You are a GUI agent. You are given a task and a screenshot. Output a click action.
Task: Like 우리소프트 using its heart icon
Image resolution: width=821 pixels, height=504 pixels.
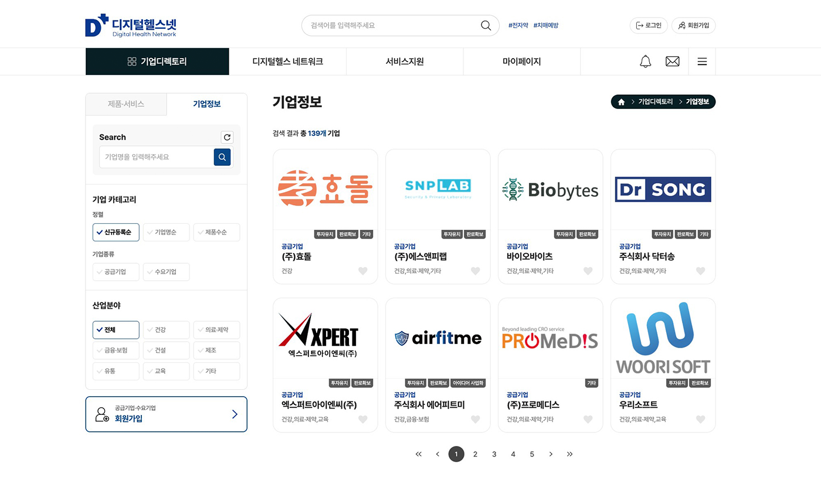[x=700, y=419]
